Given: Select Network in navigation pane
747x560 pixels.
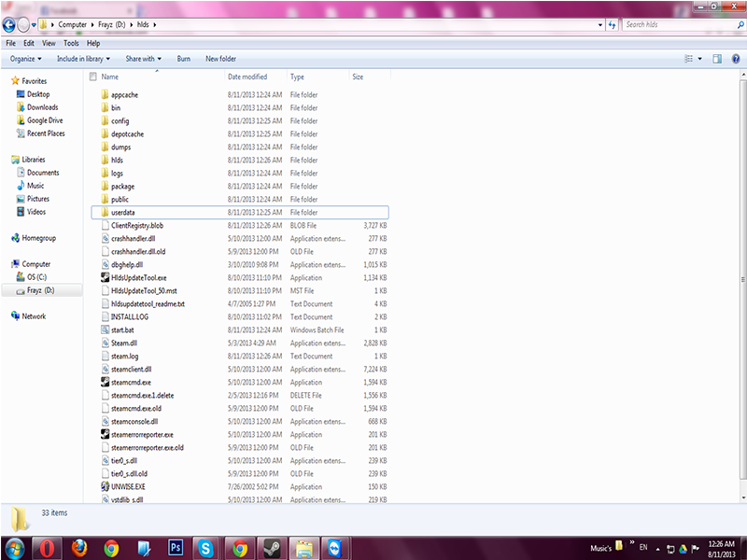Looking at the screenshot, I should [x=34, y=316].
